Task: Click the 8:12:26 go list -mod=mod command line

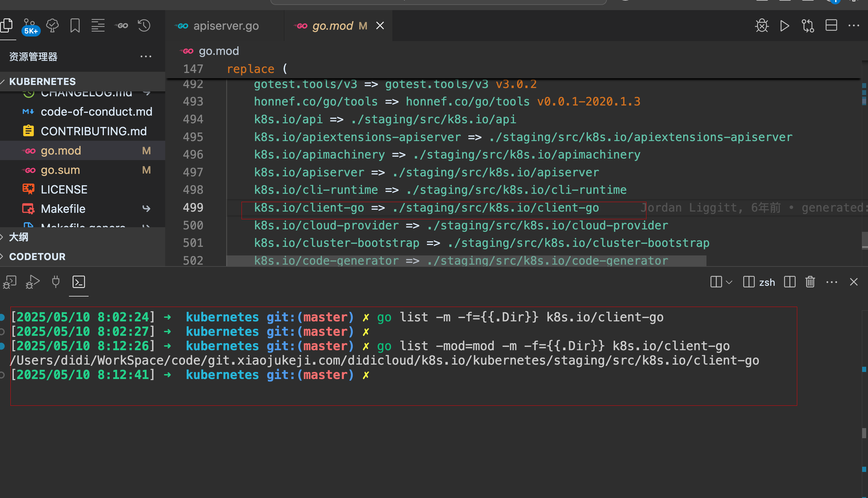Action: [x=370, y=346]
